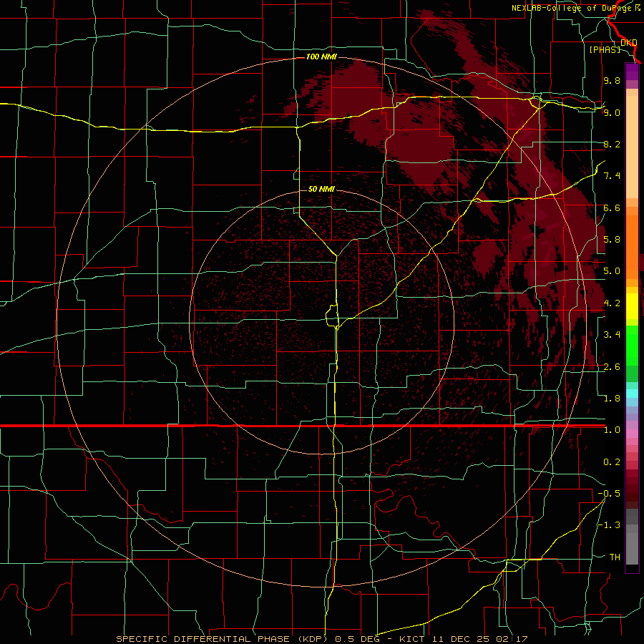Click the cyan segment of the color bar

click(x=632, y=394)
